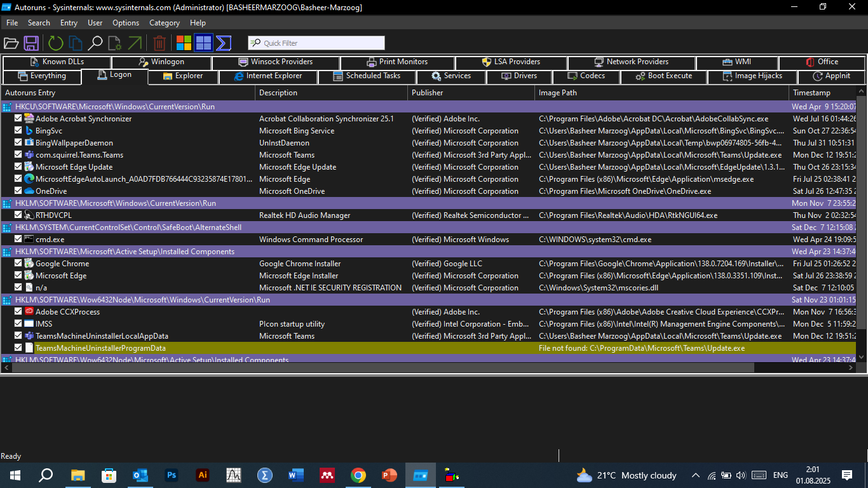Image resolution: width=868 pixels, height=488 pixels.
Task: Open entry properties file-gear icon
Action: [114, 43]
